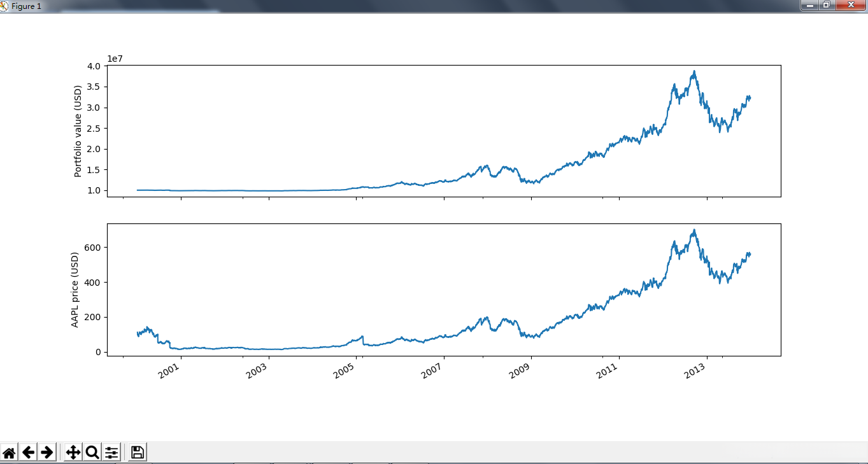Click the "AAPL price (USD)" axis label
This screenshot has width=868, height=464.
click(x=75, y=290)
